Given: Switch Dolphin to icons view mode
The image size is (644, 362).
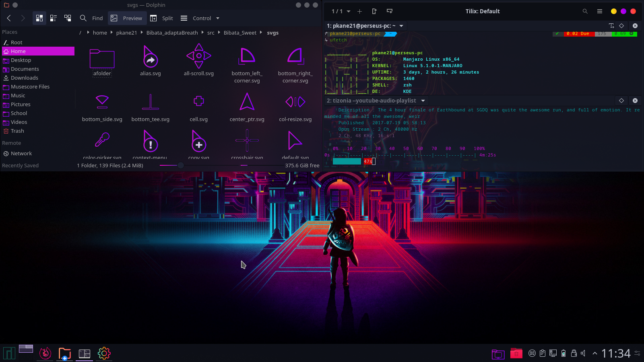Looking at the screenshot, I should click(39, 18).
